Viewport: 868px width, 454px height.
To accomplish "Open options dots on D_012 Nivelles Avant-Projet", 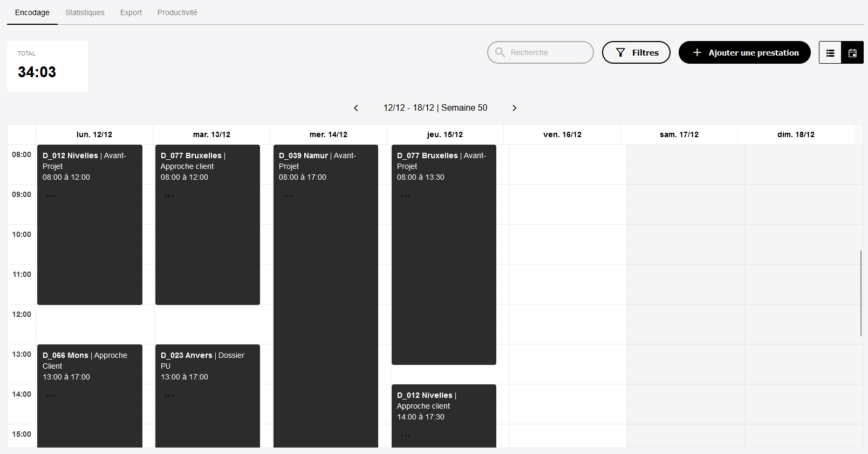I will [51, 196].
